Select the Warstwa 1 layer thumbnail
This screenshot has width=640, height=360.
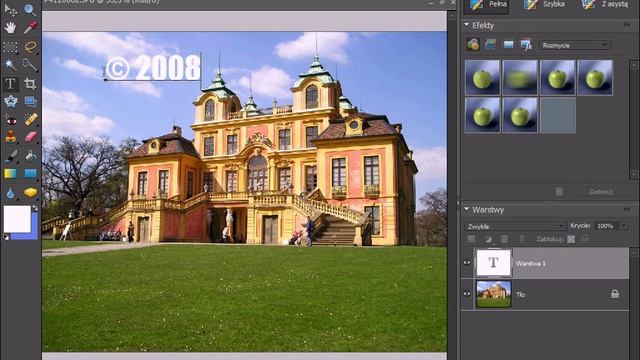coord(493,263)
